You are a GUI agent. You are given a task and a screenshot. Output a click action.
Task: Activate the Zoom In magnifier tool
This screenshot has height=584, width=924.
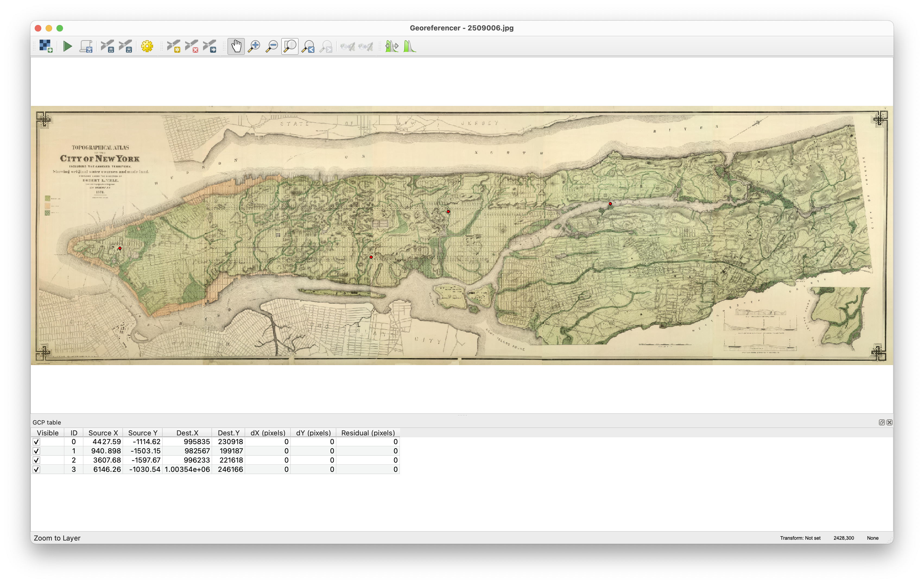[254, 46]
